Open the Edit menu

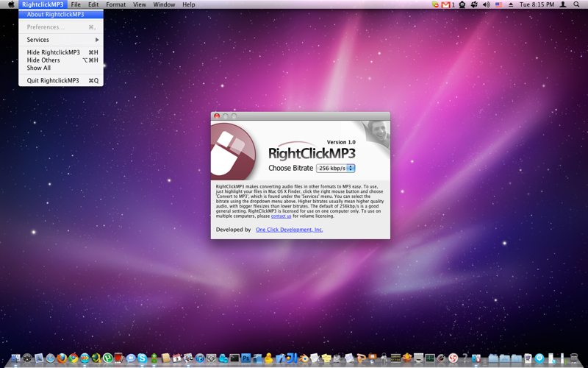pyautogui.click(x=93, y=4)
